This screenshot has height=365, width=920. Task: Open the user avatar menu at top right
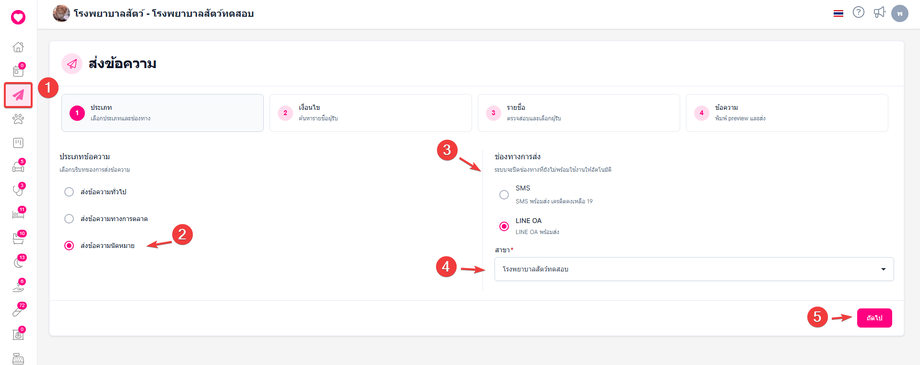pos(899,13)
